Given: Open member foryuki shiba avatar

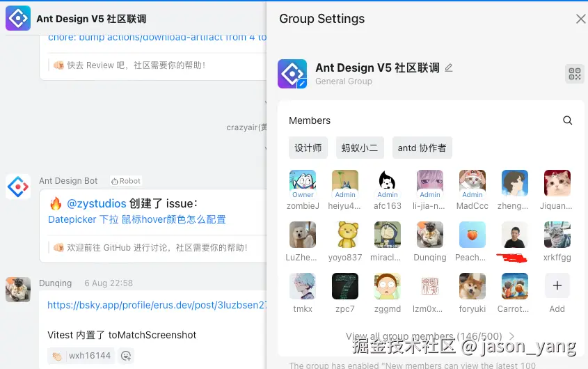Looking at the screenshot, I should click(x=472, y=286).
